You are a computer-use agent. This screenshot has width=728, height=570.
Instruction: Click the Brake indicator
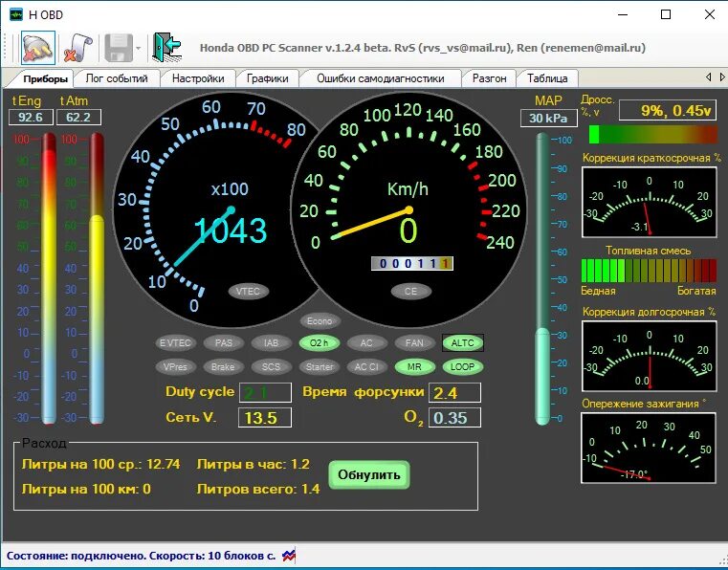coord(223,366)
